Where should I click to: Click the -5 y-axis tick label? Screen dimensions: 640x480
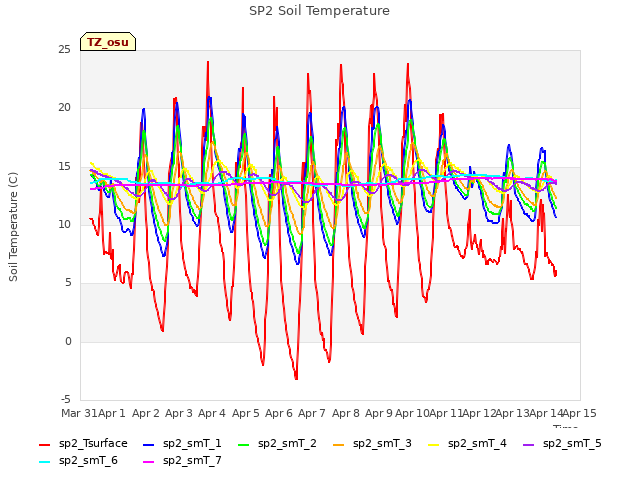(66, 399)
